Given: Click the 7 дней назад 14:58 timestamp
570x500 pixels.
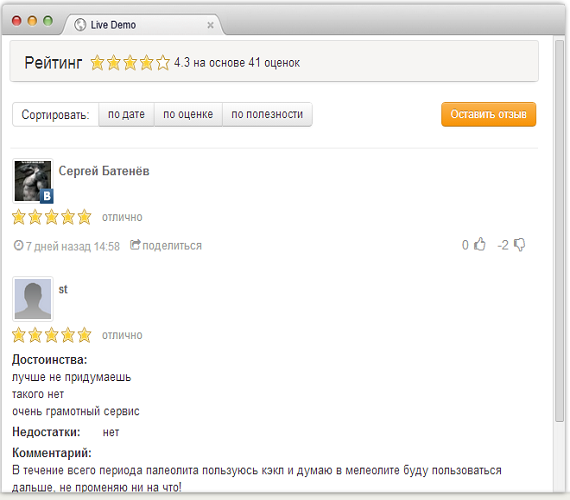Looking at the screenshot, I should [x=72, y=246].
